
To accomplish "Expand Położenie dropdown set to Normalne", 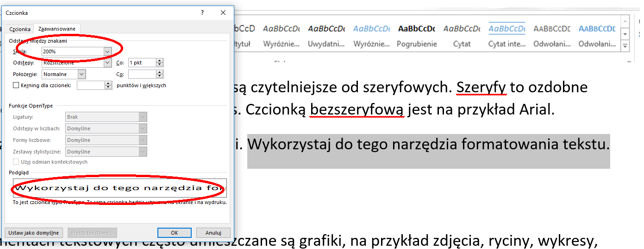I will [x=81, y=74].
